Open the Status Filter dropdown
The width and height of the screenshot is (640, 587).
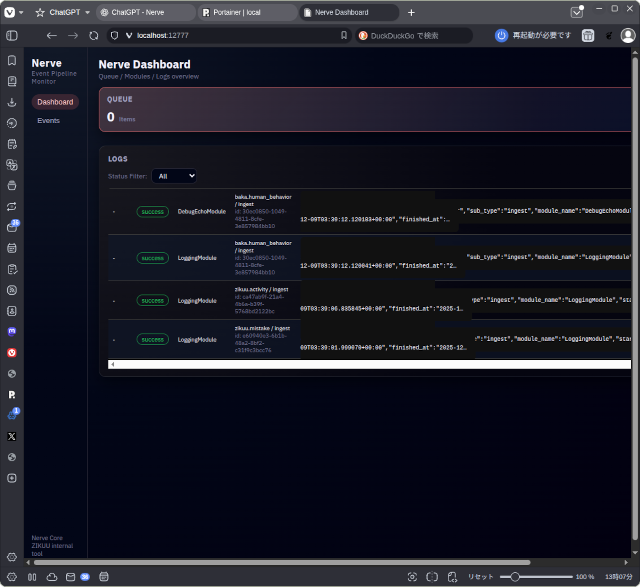[176, 176]
